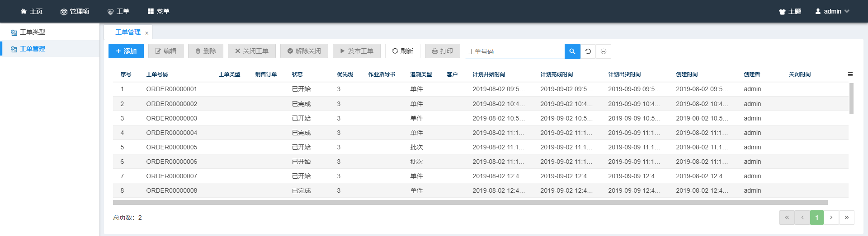Open the 工单 menu
The image size is (868, 236).
(118, 11)
